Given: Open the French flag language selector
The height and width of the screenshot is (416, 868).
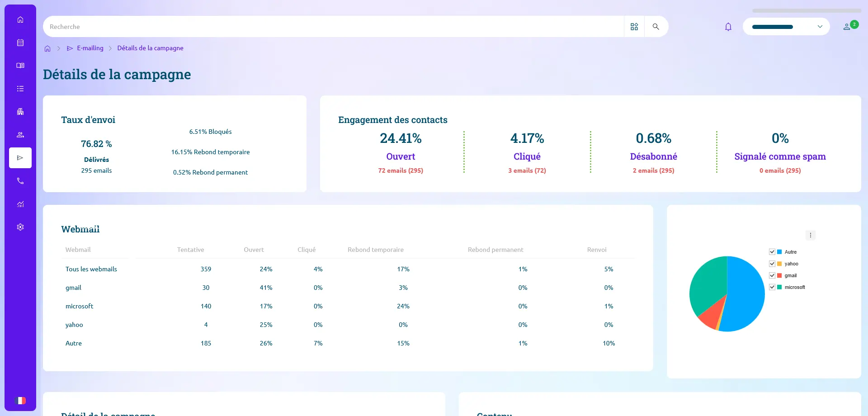Looking at the screenshot, I should point(20,401).
